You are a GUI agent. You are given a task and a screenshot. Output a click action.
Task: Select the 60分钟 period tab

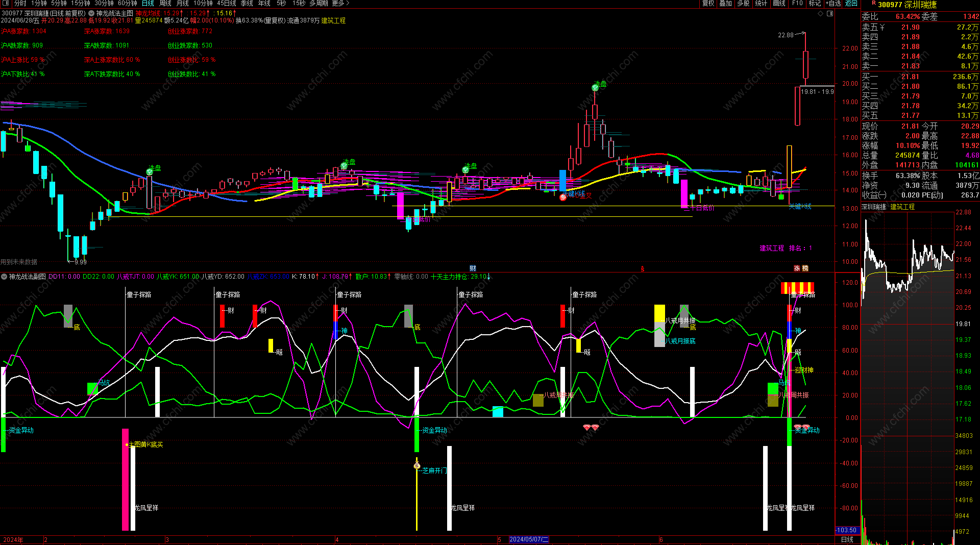(127, 4)
